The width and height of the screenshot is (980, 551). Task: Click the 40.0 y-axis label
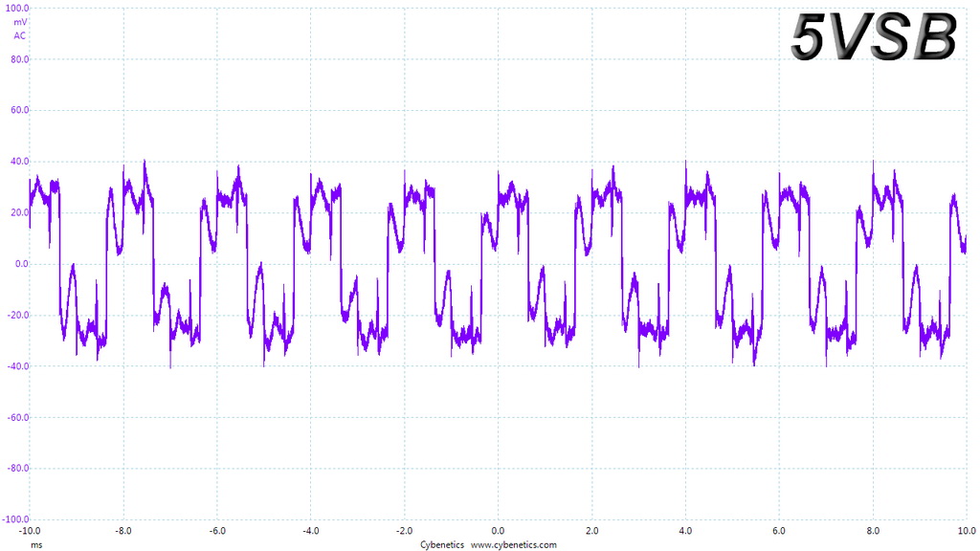[x=19, y=161]
